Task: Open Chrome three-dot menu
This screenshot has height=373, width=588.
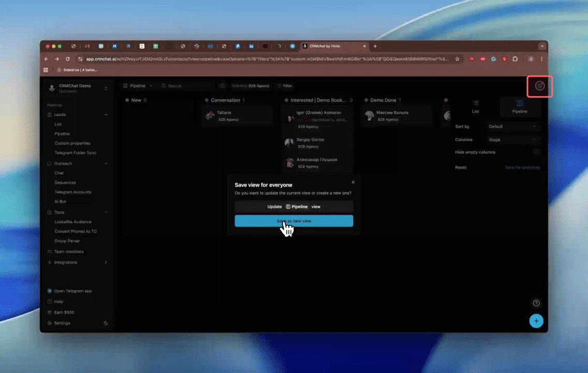Action: (541, 59)
